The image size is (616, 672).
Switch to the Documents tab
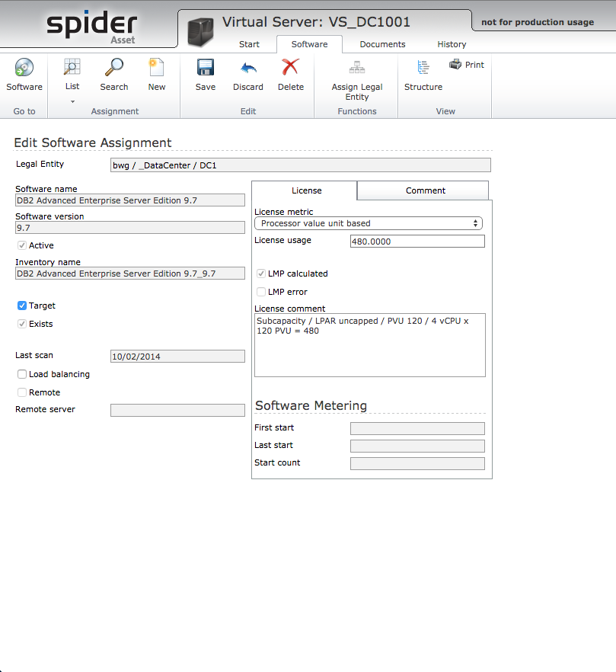(382, 44)
